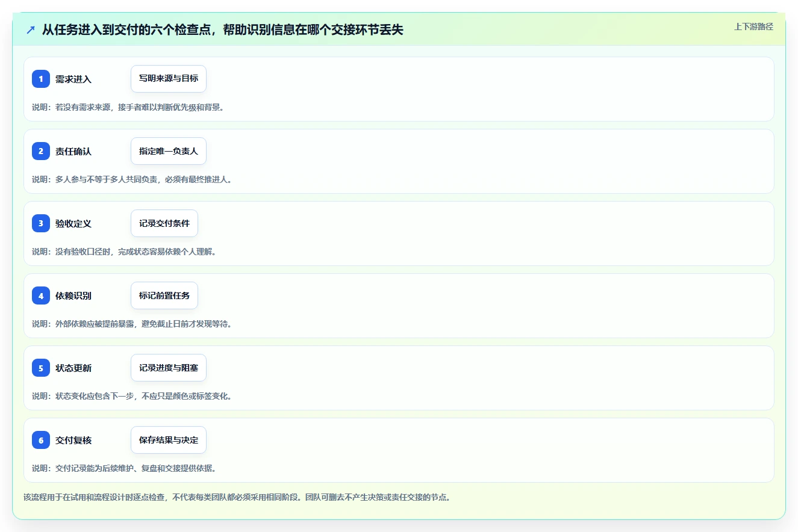The image size is (798, 532).
Task: Click the 验收定义 step title
Action: click(x=73, y=223)
